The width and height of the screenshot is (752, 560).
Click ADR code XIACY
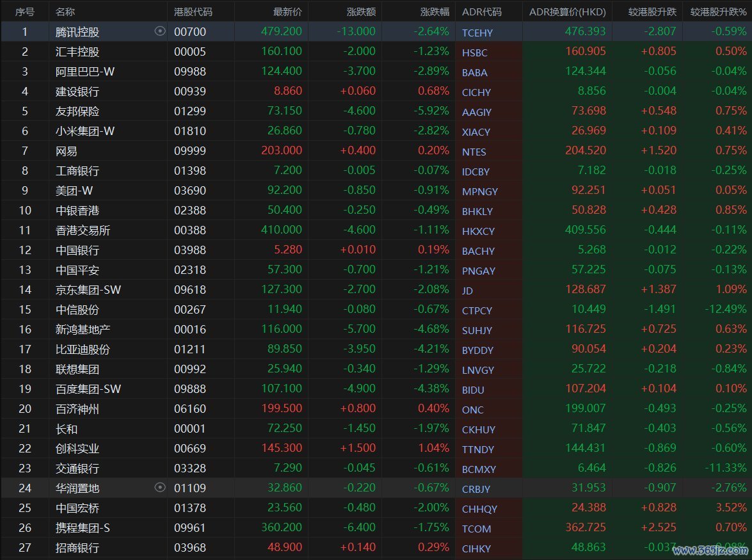tap(476, 132)
